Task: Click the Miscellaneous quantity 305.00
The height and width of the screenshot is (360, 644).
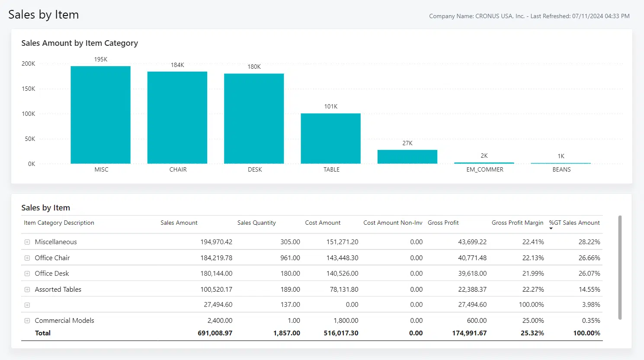Action: (290, 242)
